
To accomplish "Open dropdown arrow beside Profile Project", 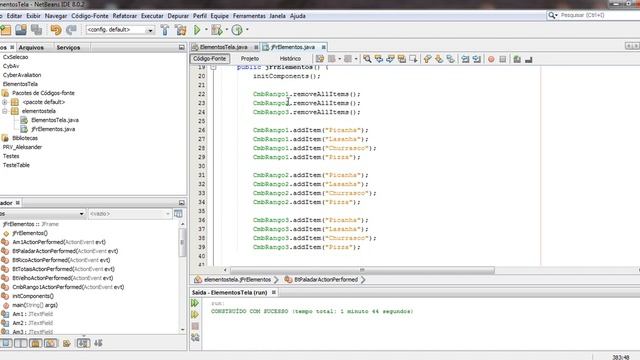I will pyautogui.click(x=247, y=30).
